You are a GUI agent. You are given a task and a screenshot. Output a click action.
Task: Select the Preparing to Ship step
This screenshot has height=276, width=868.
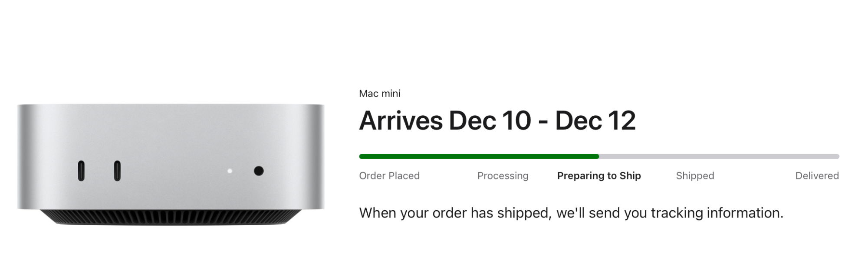coord(599,176)
